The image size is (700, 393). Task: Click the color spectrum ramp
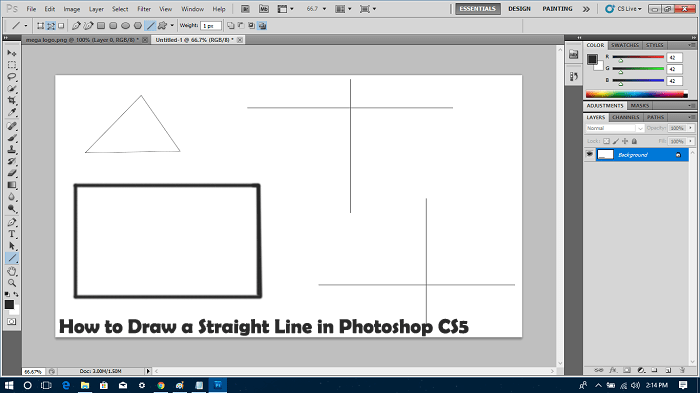(x=637, y=94)
